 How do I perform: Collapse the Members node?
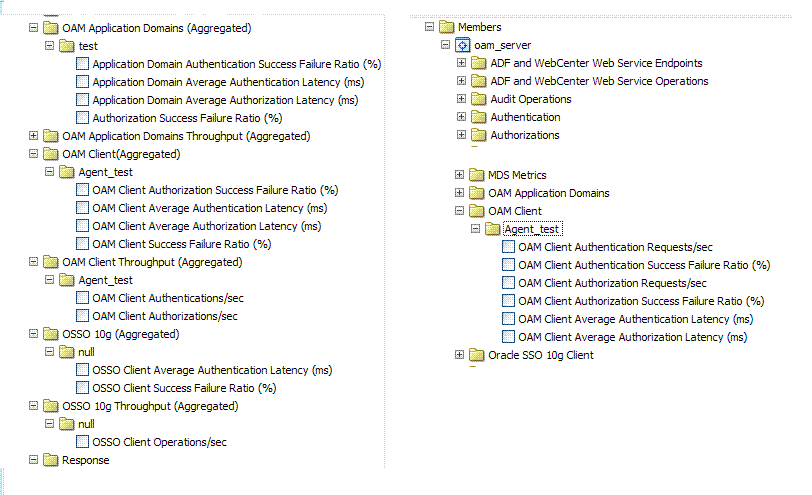(x=429, y=26)
